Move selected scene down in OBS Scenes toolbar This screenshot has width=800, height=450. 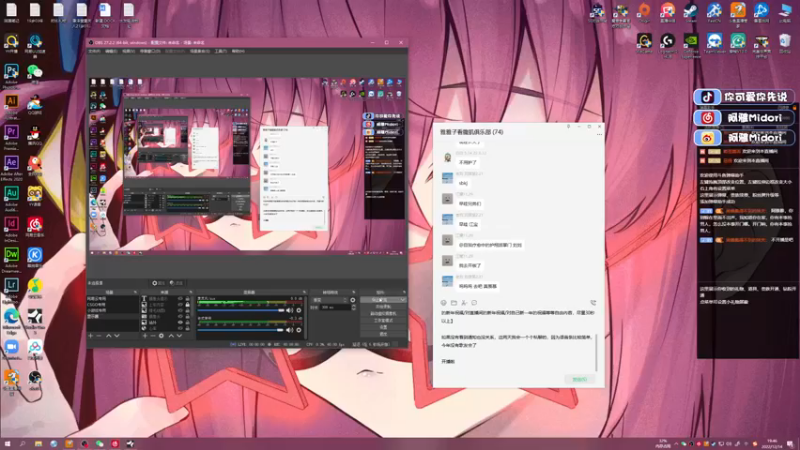coord(117,336)
